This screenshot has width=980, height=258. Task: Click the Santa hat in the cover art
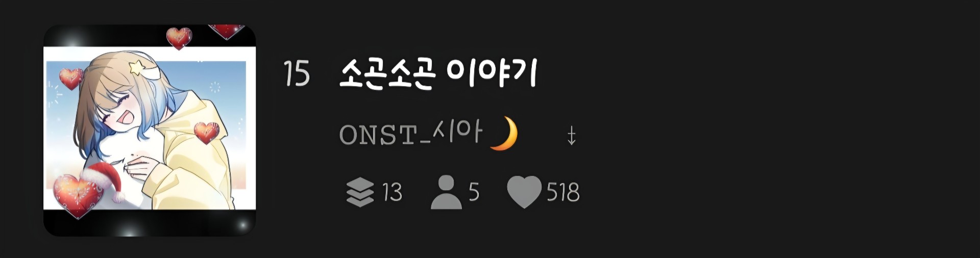(104, 182)
